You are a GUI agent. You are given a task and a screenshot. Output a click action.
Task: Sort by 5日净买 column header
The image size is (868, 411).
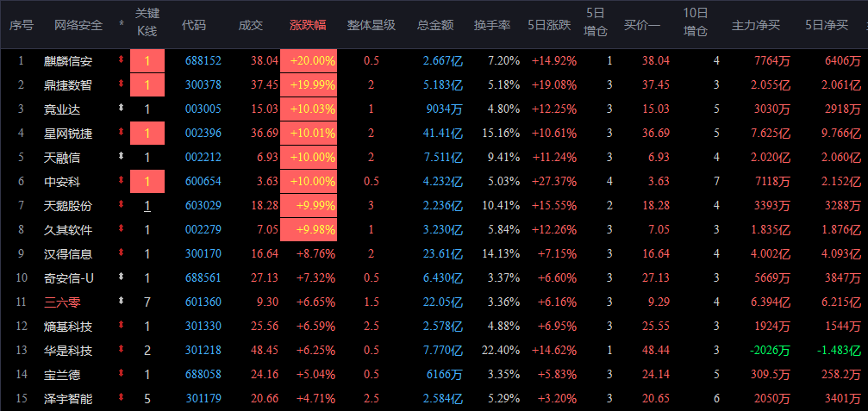point(827,26)
